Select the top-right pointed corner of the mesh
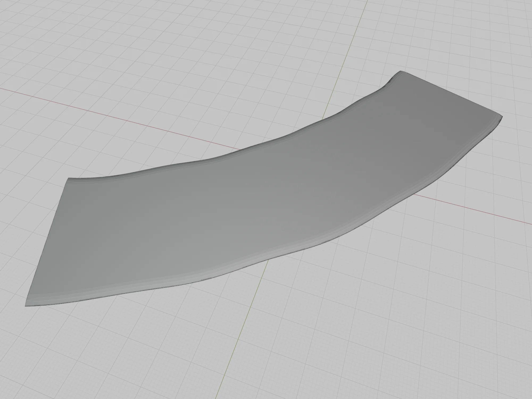 pyautogui.click(x=401, y=72)
